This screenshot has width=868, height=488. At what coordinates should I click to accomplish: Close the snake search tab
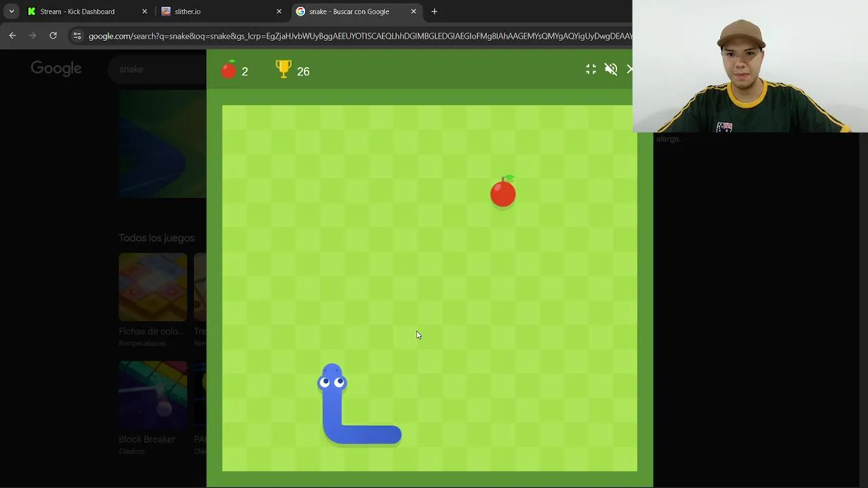coord(414,12)
